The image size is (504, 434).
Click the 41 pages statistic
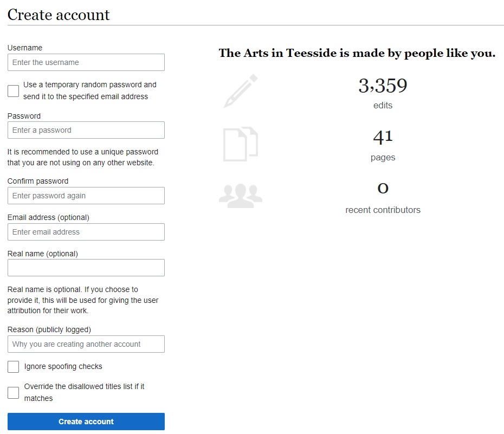383,137
